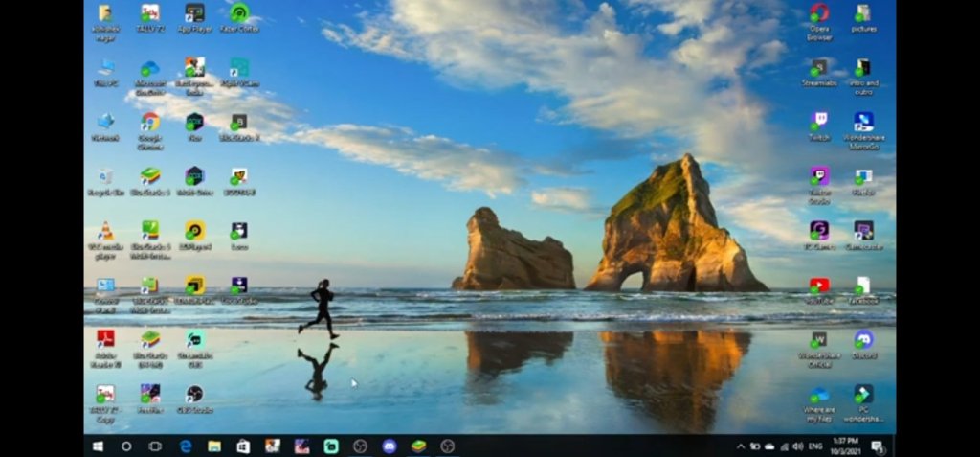Launch Microsoft Edge from the taskbar
This screenshot has width=980, height=457.
(186, 446)
